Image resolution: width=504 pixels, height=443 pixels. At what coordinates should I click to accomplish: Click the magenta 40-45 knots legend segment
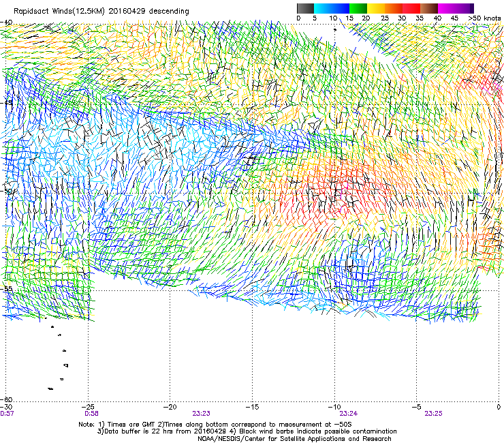click(x=447, y=8)
